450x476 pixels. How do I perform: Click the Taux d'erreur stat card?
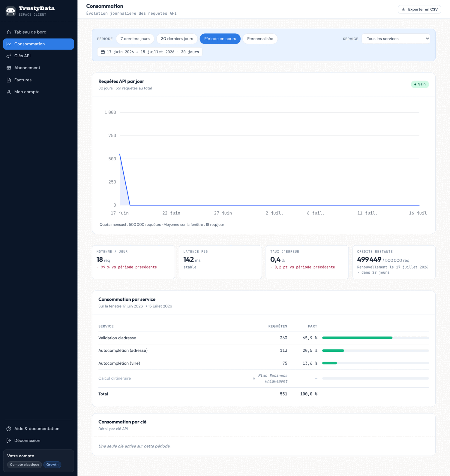[307, 262]
